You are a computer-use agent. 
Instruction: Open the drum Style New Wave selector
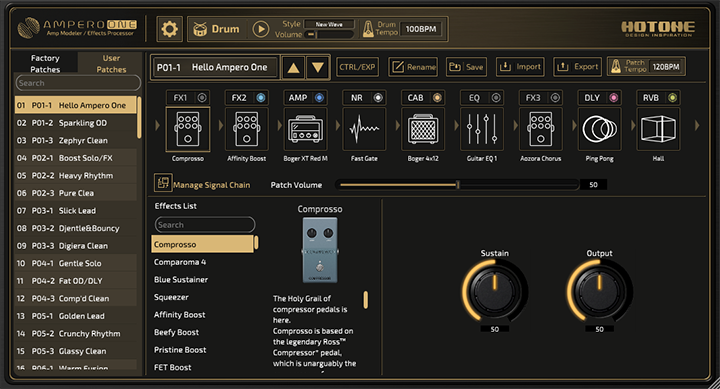pyautogui.click(x=329, y=24)
